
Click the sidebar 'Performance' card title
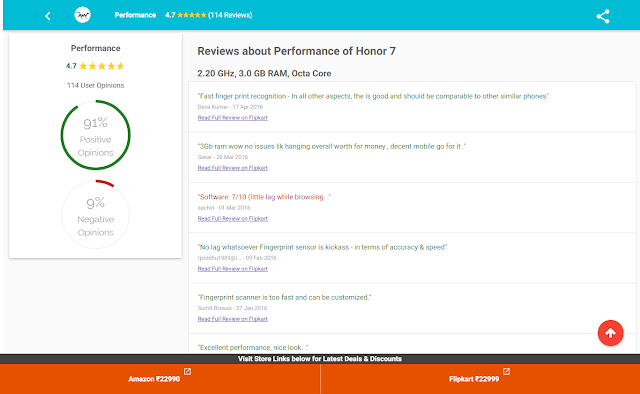coord(96,48)
